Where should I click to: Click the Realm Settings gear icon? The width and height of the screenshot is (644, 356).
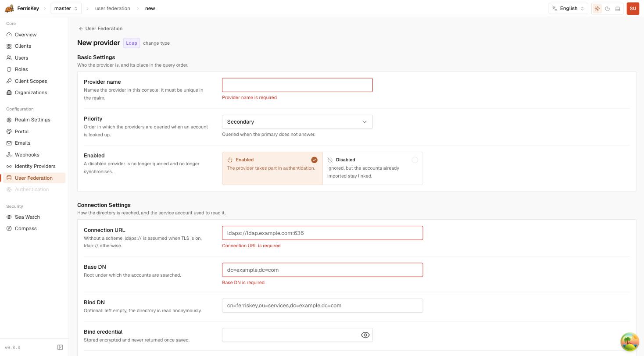click(x=9, y=120)
